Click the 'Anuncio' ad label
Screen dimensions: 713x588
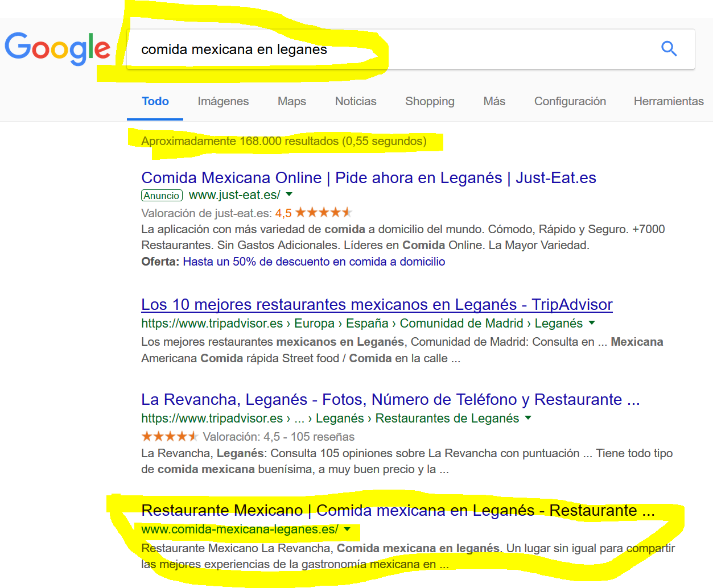point(162,196)
